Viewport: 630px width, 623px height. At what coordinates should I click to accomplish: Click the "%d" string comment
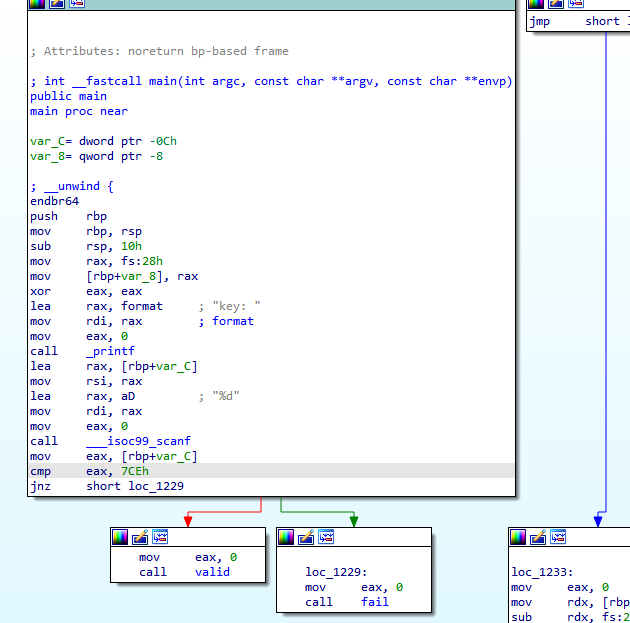tap(226, 396)
